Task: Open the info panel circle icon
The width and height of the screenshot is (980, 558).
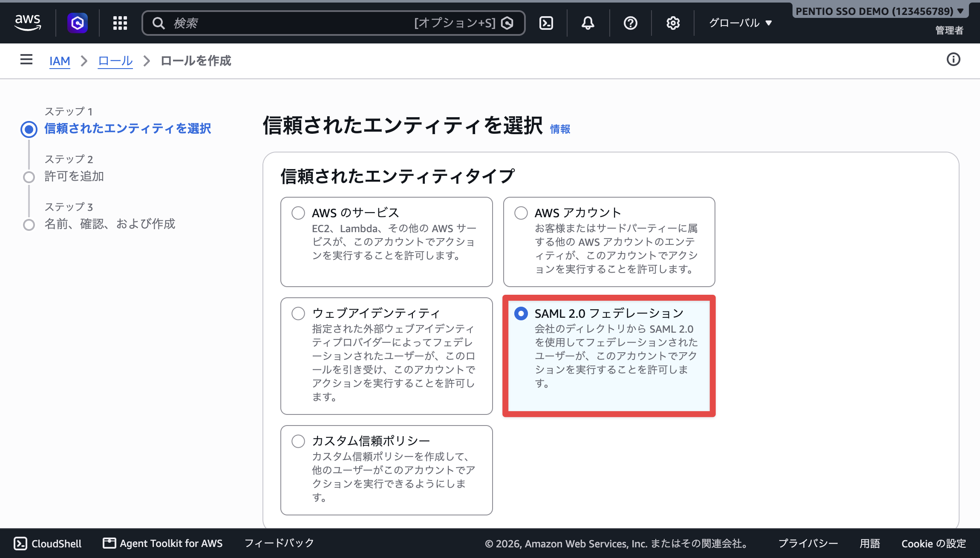Action: click(x=954, y=60)
